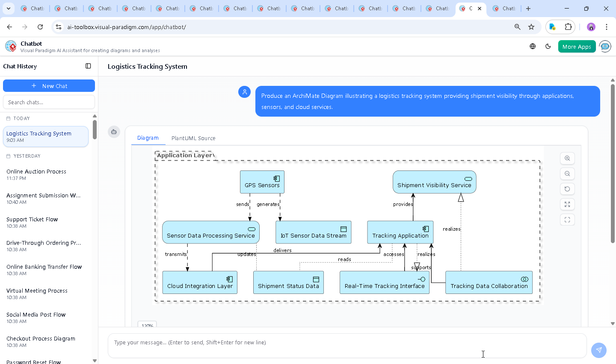
Task: Collapse the Chat History sidebar panel
Action: [x=88, y=66]
